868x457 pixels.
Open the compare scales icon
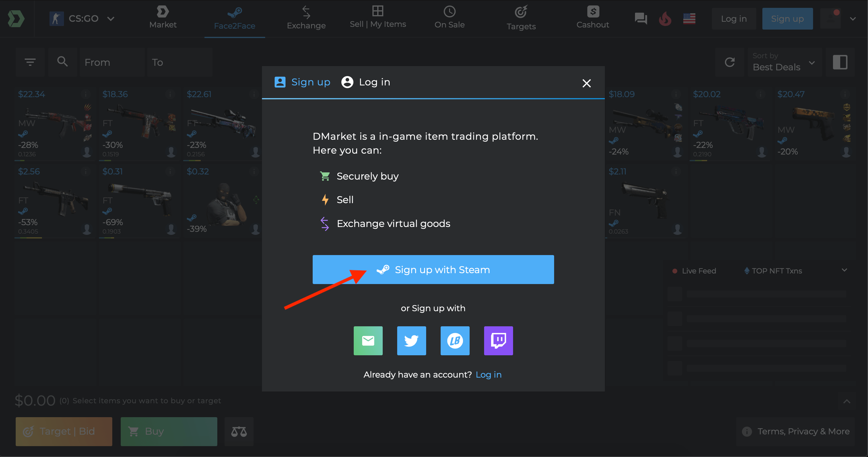coord(239,431)
